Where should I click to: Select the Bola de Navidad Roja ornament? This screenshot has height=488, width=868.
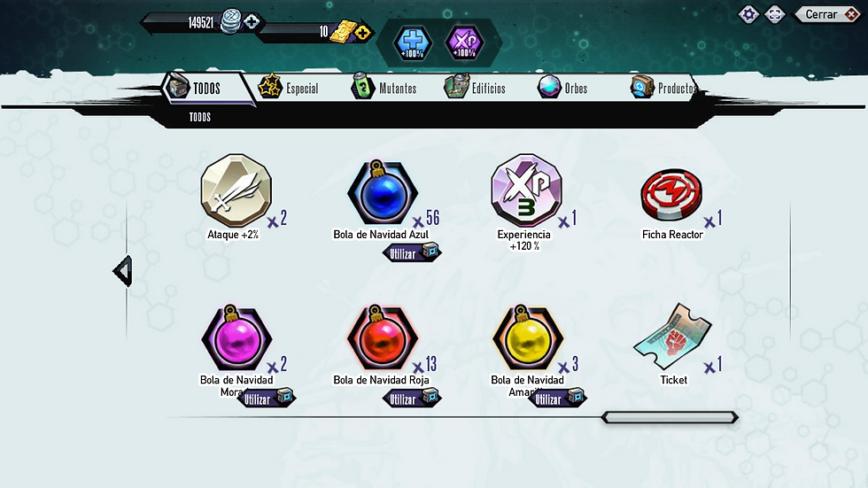382,337
